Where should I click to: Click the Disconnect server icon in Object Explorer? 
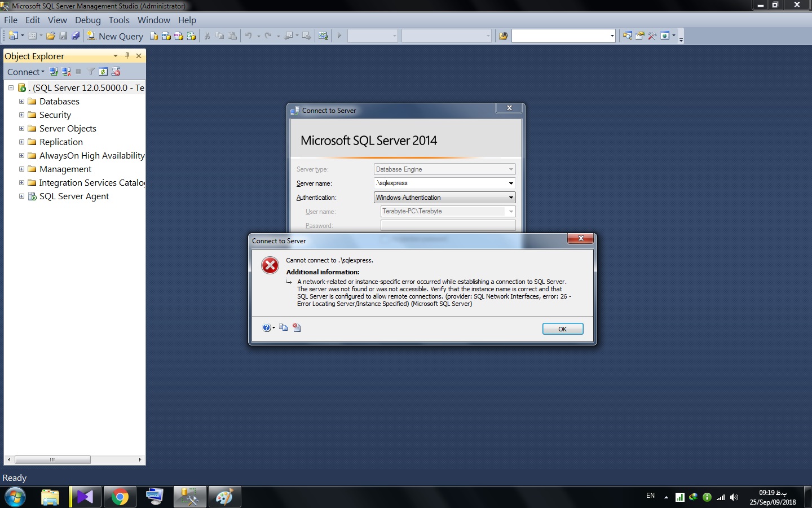(67, 72)
